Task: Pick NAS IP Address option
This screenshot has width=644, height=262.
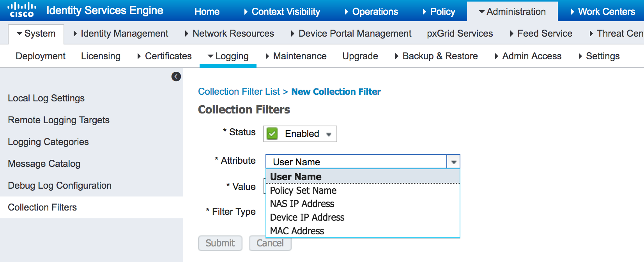Action: (x=302, y=204)
